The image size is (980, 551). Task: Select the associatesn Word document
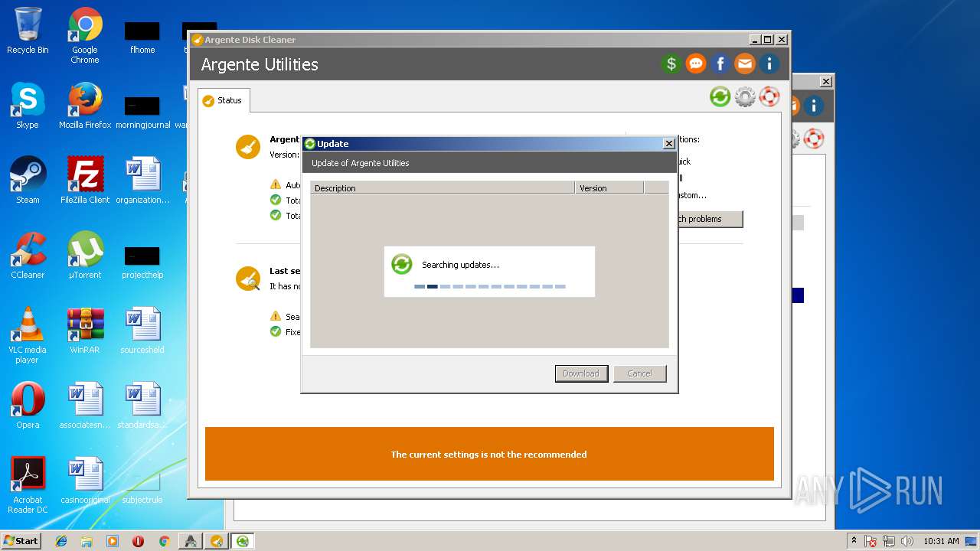point(85,405)
